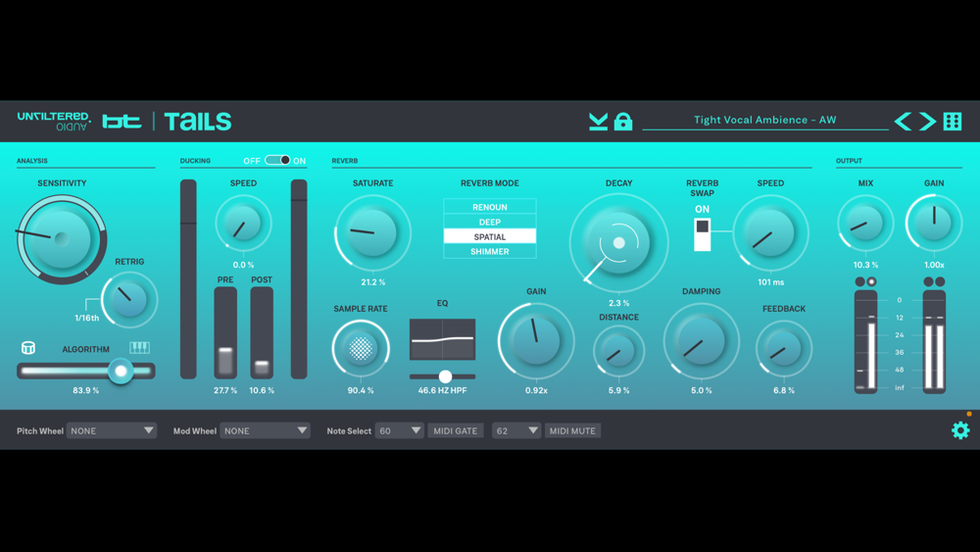Click the Pre ducking fader

click(225, 332)
